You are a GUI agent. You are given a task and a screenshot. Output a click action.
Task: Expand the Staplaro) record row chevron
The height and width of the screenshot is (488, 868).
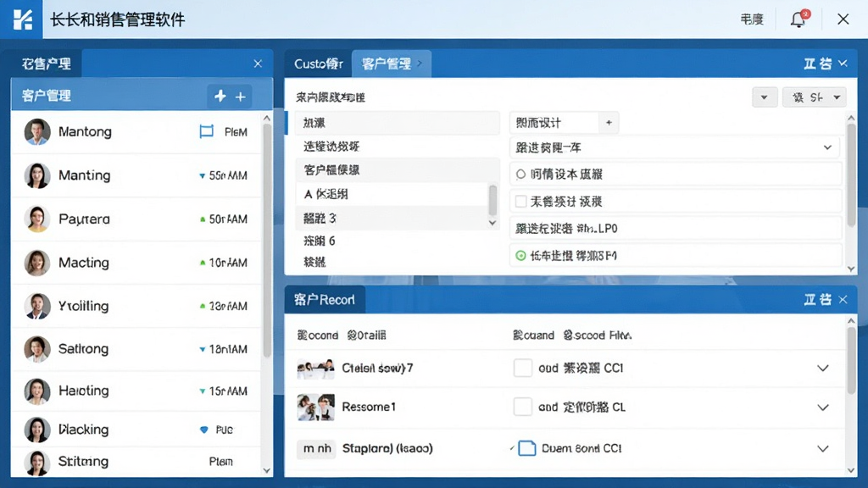(x=823, y=449)
